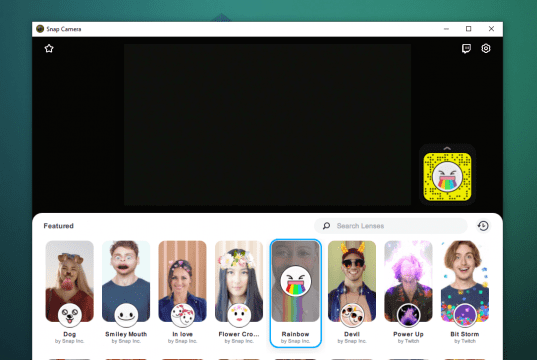Open the favorites star icon
Image resolution: width=537 pixels, height=360 pixels.
click(x=49, y=48)
